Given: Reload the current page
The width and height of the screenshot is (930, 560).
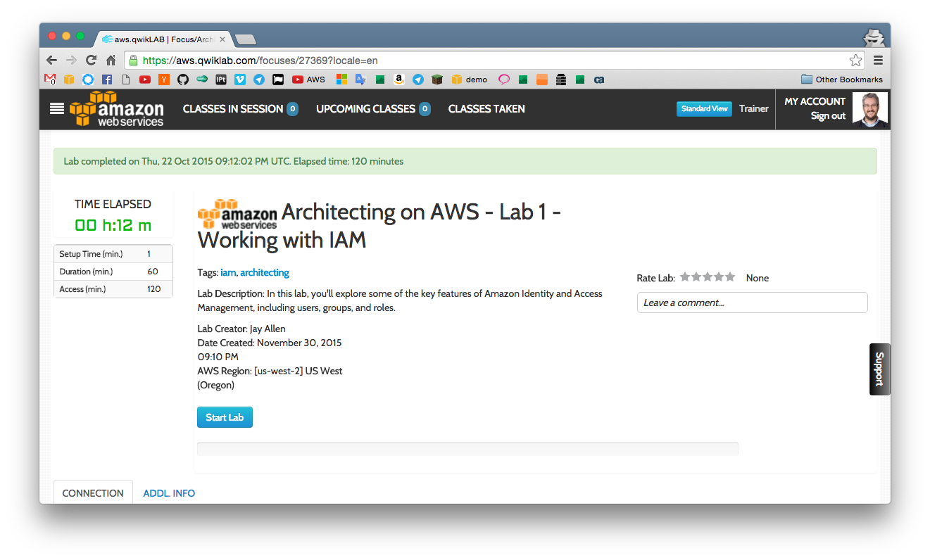Looking at the screenshot, I should tap(91, 60).
